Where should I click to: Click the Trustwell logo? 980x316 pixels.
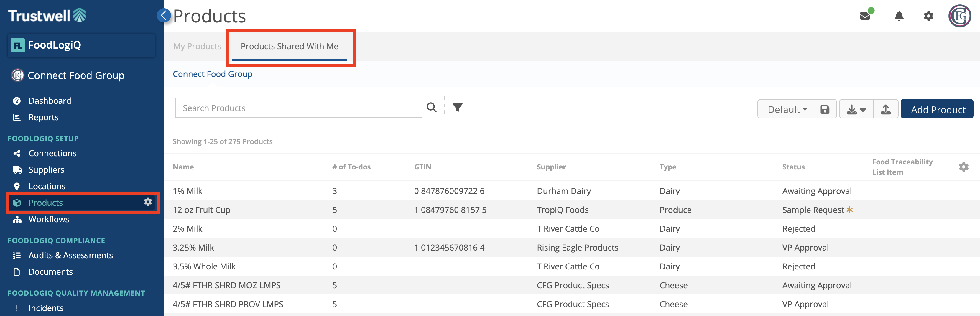pyautogui.click(x=47, y=16)
